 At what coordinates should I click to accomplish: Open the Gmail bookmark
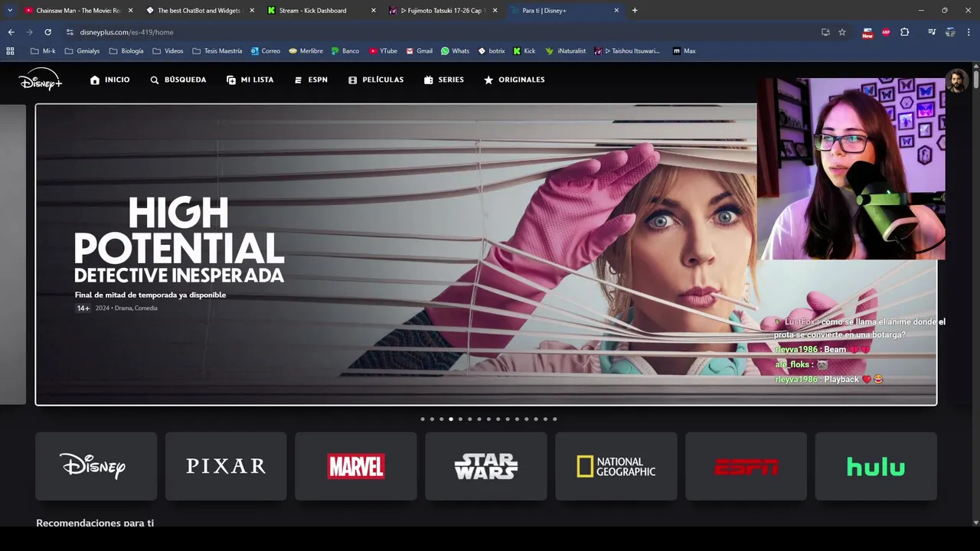pyautogui.click(x=419, y=51)
